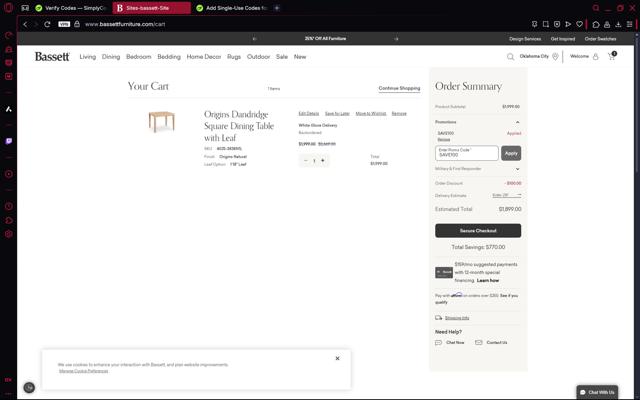Go back with browser back arrow

pos(25,24)
